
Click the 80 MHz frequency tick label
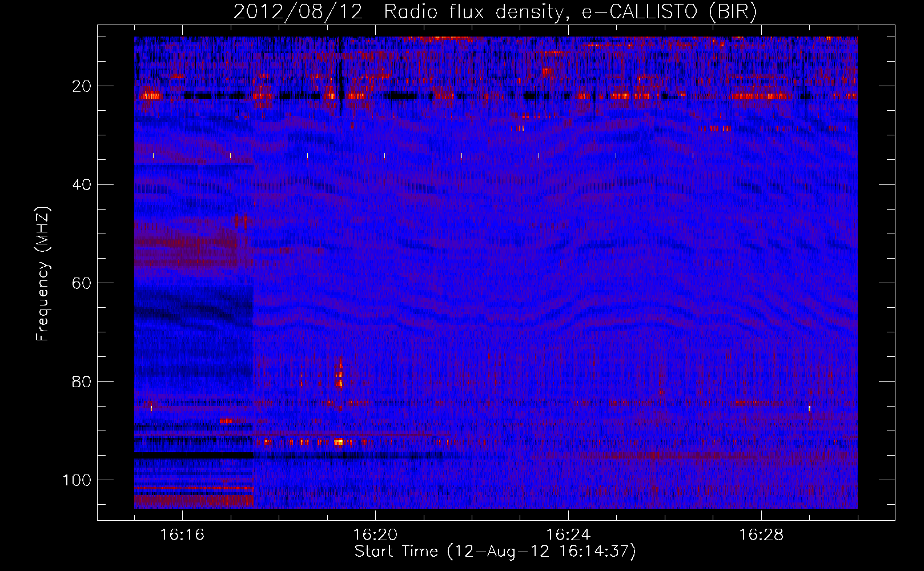[82, 382]
